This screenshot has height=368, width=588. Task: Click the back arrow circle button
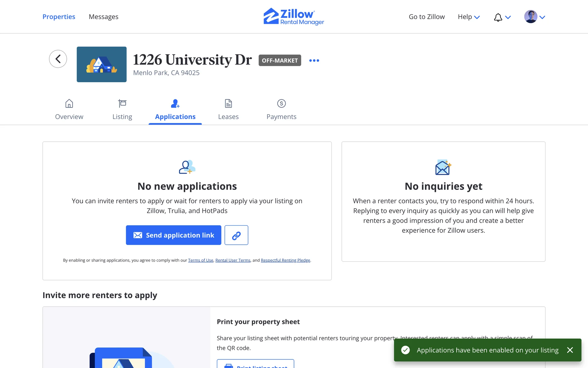pyautogui.click(x=58, y=59)
